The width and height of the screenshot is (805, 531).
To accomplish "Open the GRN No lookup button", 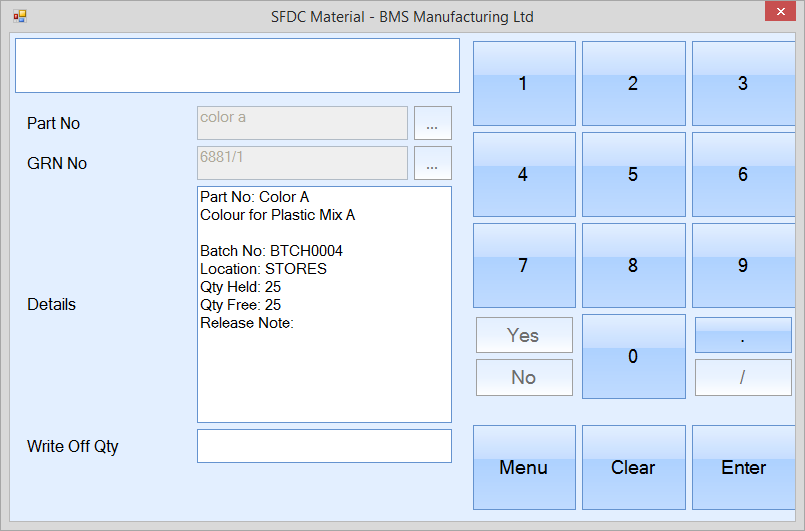I will click(x=432, y=164).
